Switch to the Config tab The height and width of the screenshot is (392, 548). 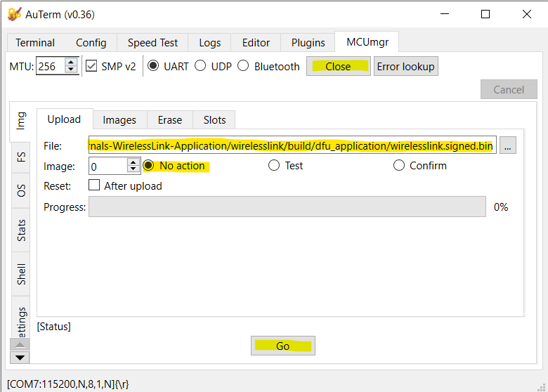coord(91,43)
